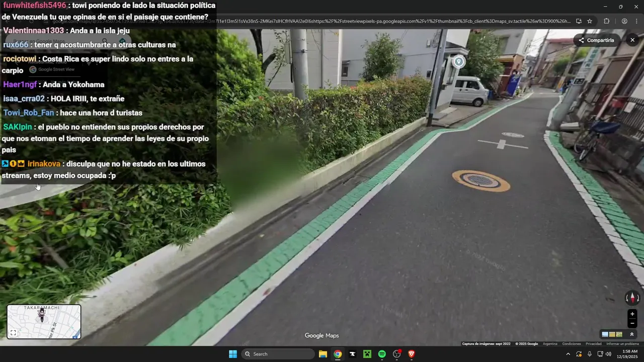Viewport: 644px width, 362px height.
Task: Click the Captura de imágenes sept 2022 text
Action: pyautogui.click(x=486, y=344)
